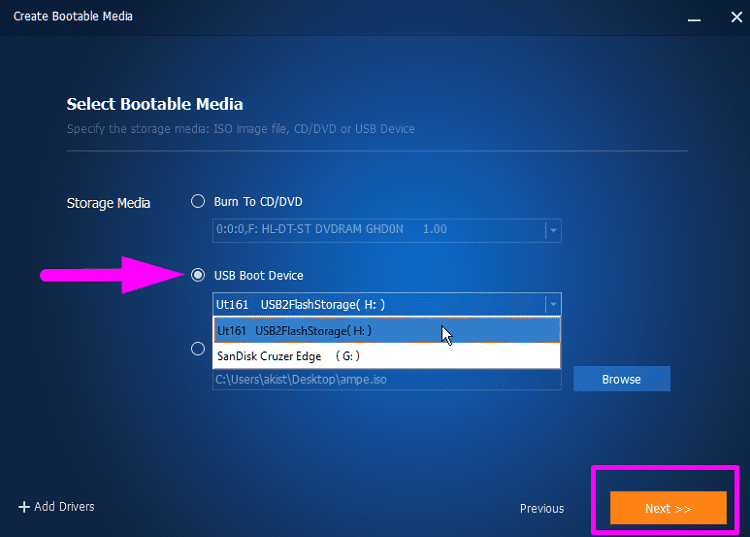Click the Storage Media label
The height and width of the screenshot is (537, 750).
click(x=108, y=203)
